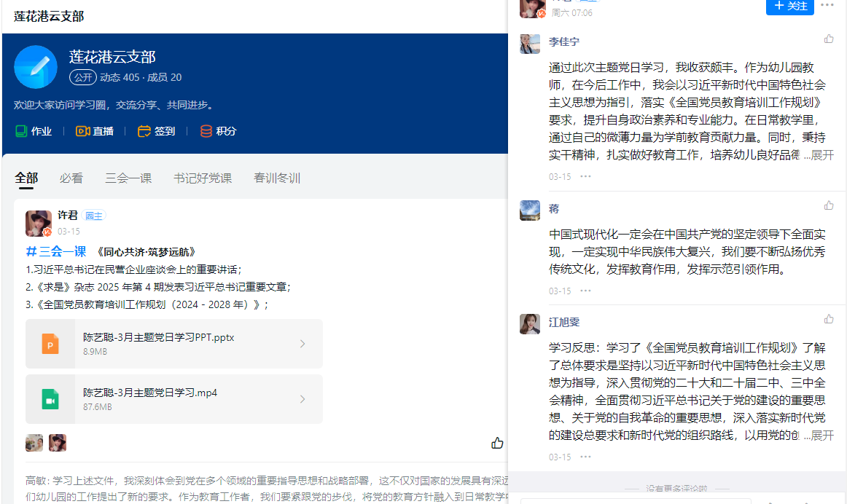Click the author avatar in the right panel header
The width and height of the screenshot is (847, 504).
pyautogui.click(x=533, y=8)
